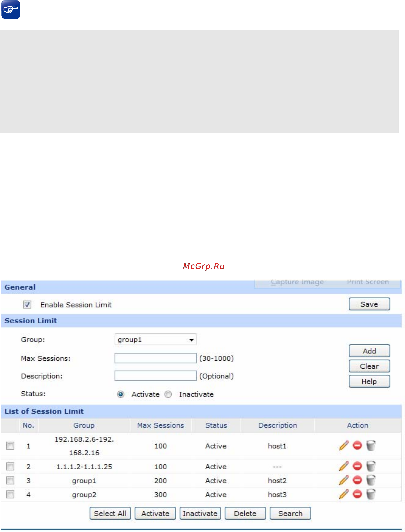Click the 1.1.1.2-1.1.1.25 group cell
This screenshot has width=405, height=532.
tap(84, 467)
